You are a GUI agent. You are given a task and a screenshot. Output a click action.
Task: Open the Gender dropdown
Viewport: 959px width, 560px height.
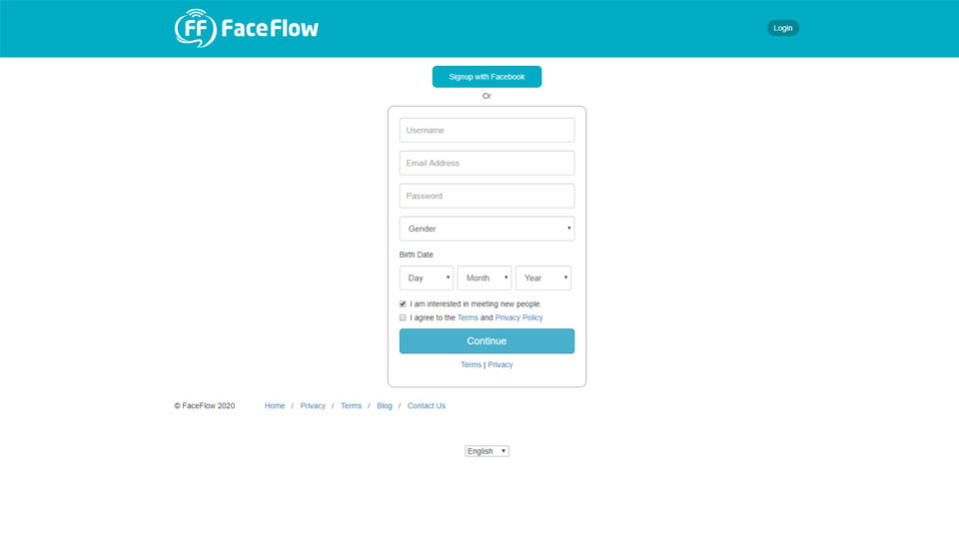486,229
